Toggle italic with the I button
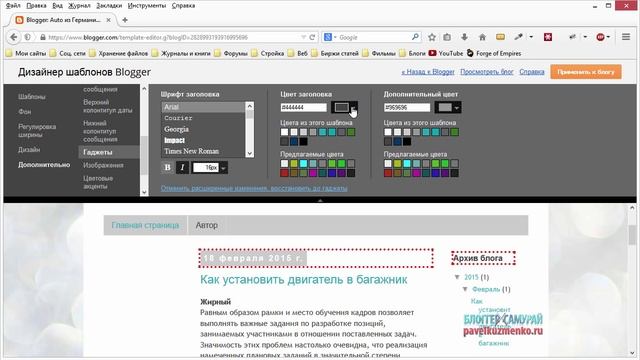This screenshot has width=640, height=360. click(182, 167)
